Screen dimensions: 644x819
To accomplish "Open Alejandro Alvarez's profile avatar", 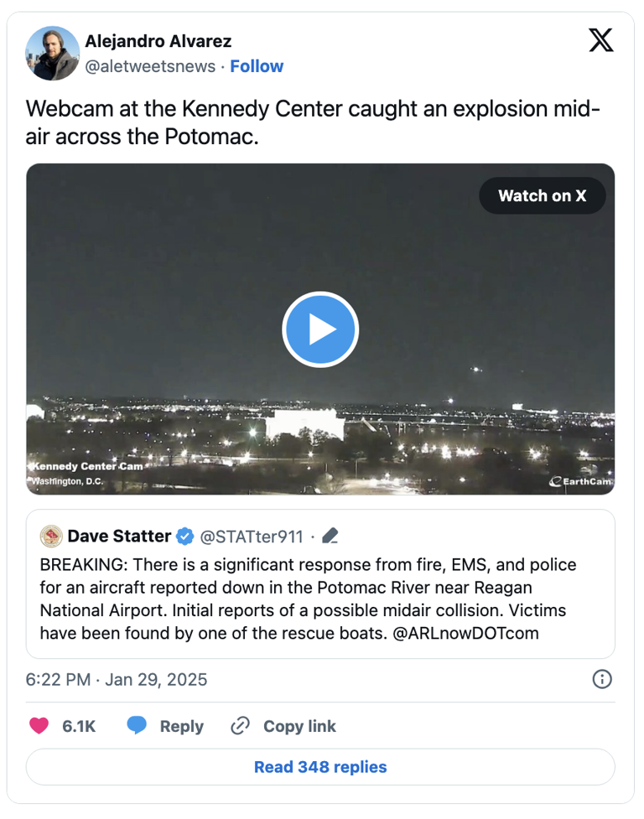I will pos(52,53).
